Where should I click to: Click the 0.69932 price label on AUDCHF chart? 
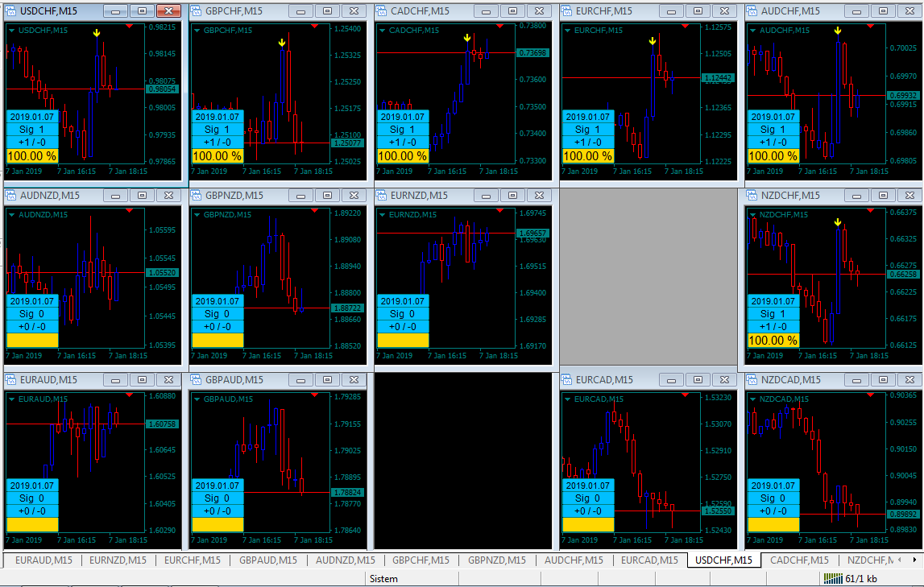[903, 95]
